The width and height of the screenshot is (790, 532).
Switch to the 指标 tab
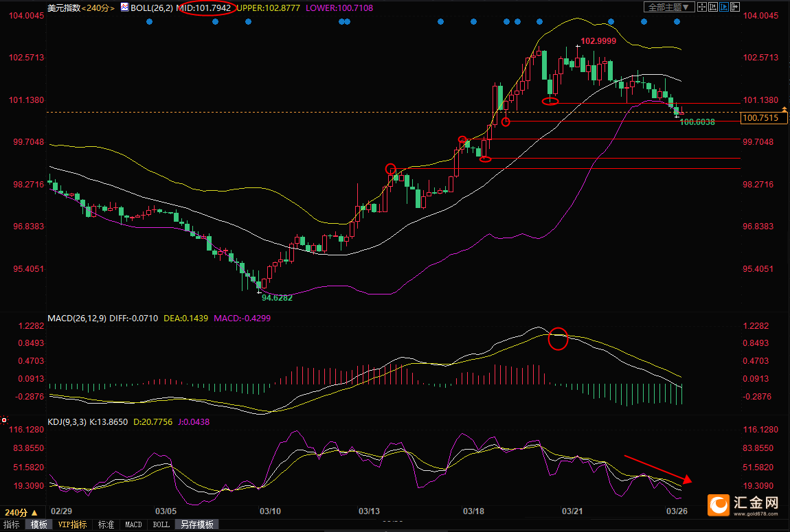click(11, 524)
